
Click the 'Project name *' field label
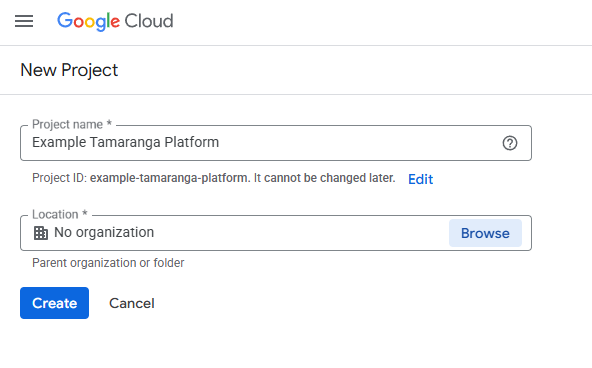pos(72,124)
